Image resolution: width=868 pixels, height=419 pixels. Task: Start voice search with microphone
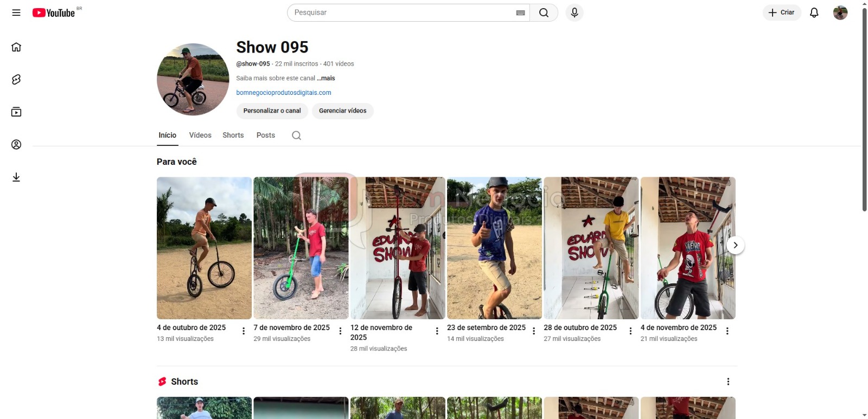click(574, 12)
